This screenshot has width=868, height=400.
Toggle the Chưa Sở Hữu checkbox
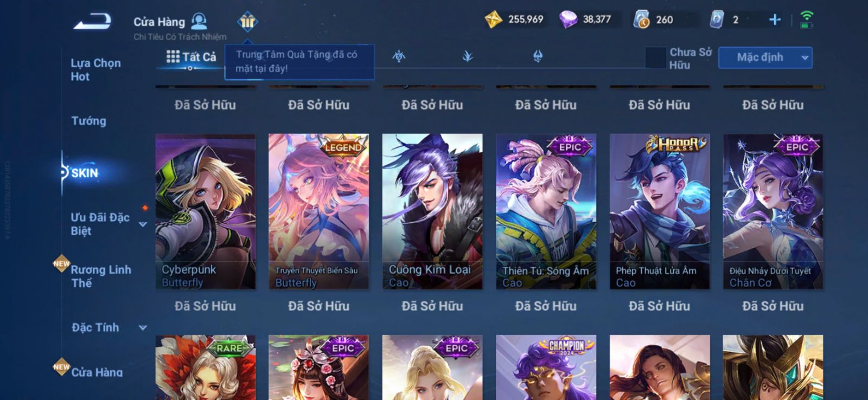click(655, 57)
